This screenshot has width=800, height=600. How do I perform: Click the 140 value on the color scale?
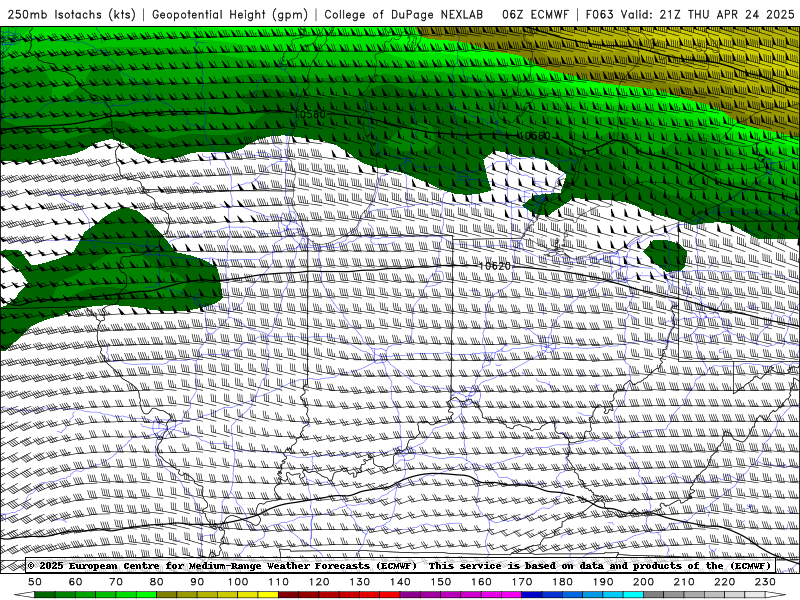(400, 582)
